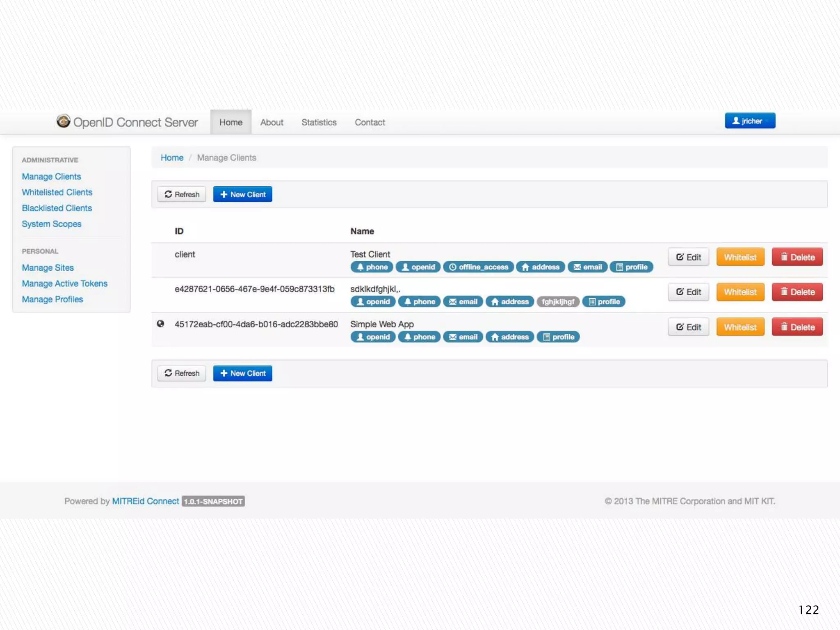Open Whitelisted Clients in the sidebar
The image size is (840, 630).
(x=57, y=192)
